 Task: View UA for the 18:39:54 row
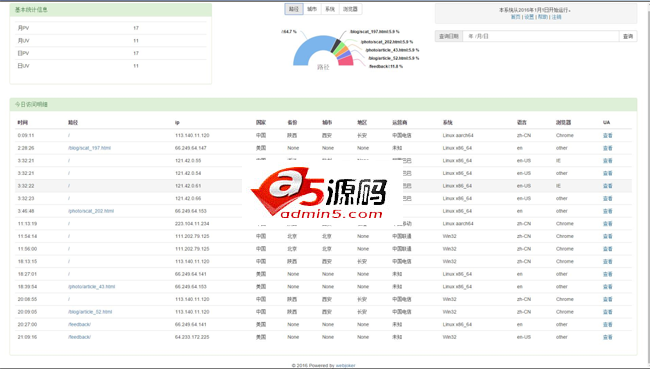[608, 286]
